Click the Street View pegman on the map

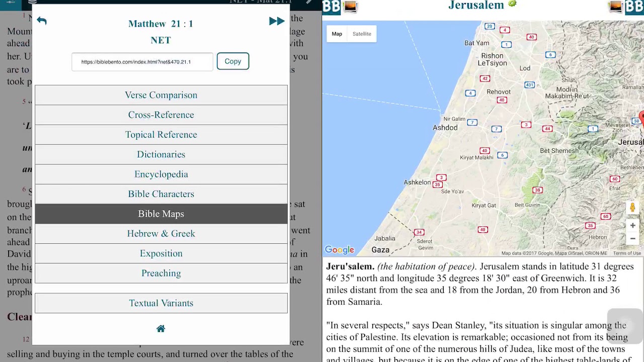pyautogui.click(x=632, y=207)
